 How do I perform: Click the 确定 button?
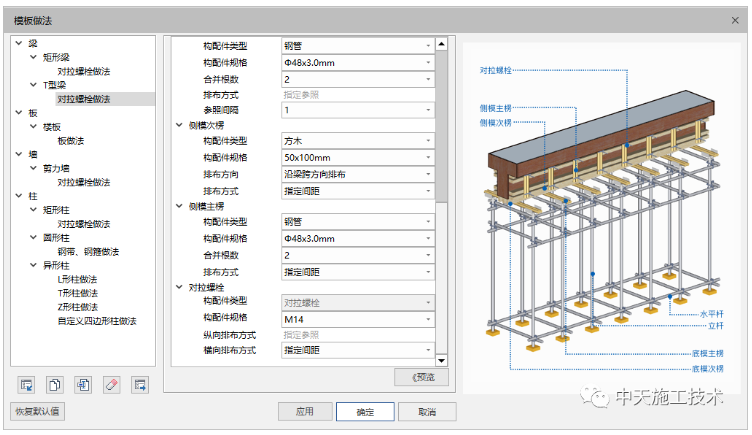365,411
